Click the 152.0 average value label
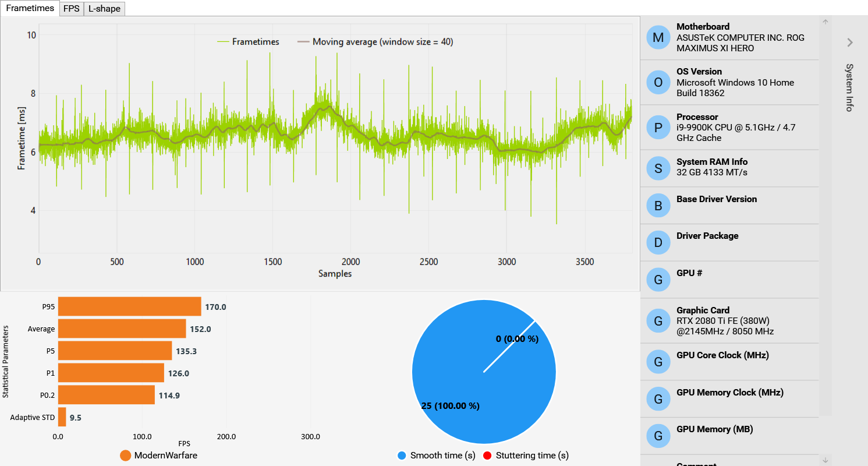 pos(200,329)
